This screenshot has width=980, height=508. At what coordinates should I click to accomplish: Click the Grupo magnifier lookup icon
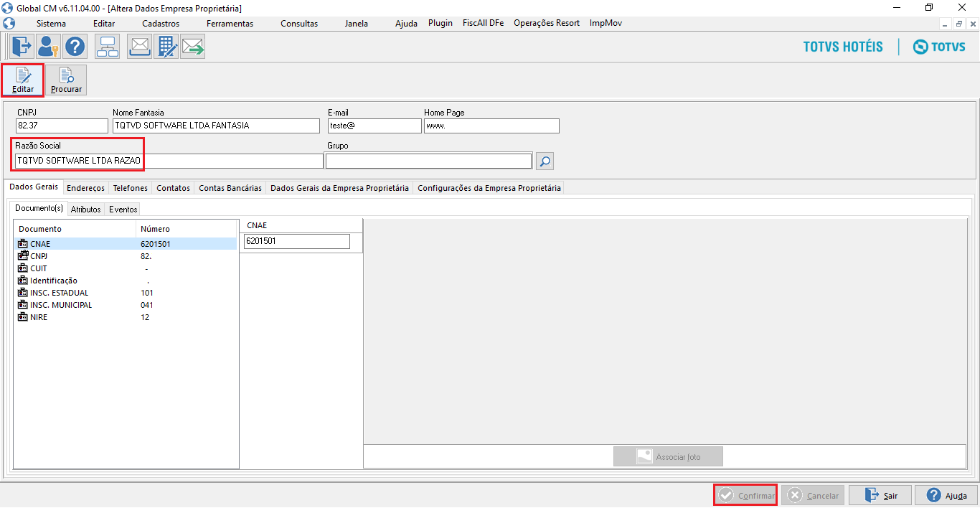point(545,161)
